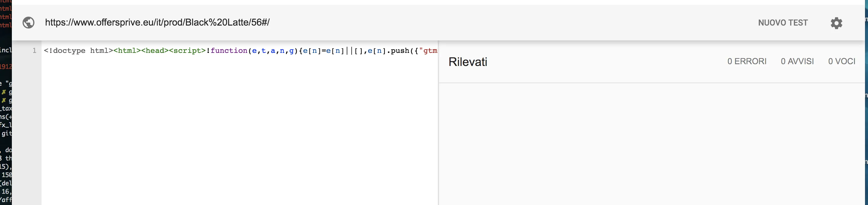Click line number 1 in the gutter

point(34,51)
